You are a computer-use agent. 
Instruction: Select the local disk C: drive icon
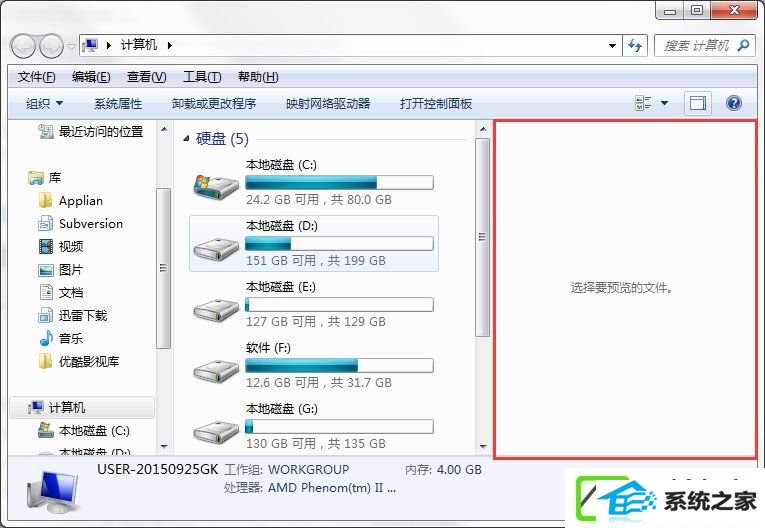click(x=216, y=186)
